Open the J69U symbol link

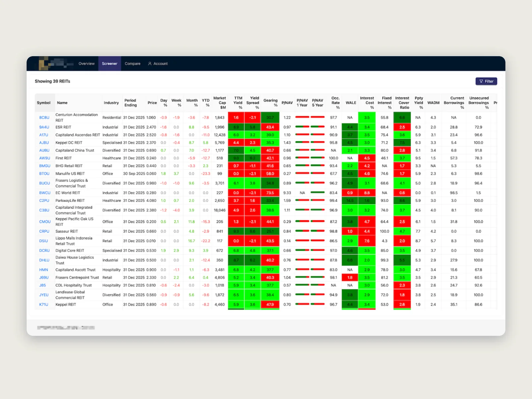44,278
